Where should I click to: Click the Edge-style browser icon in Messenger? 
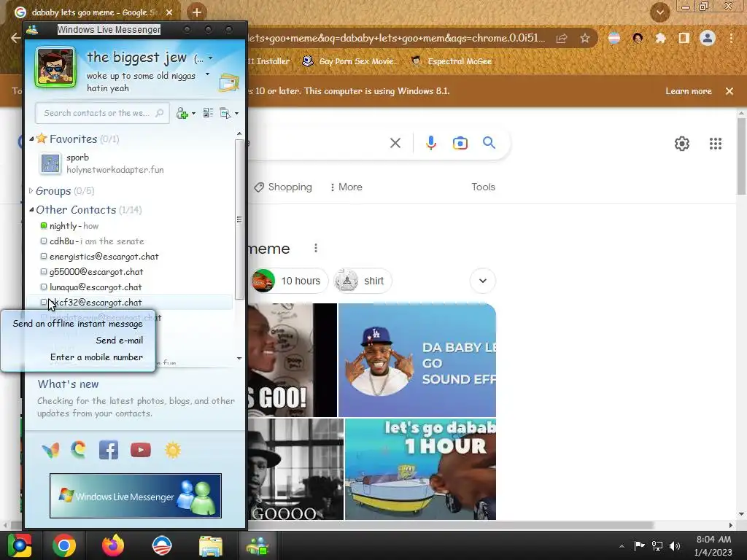click(79, 450)
